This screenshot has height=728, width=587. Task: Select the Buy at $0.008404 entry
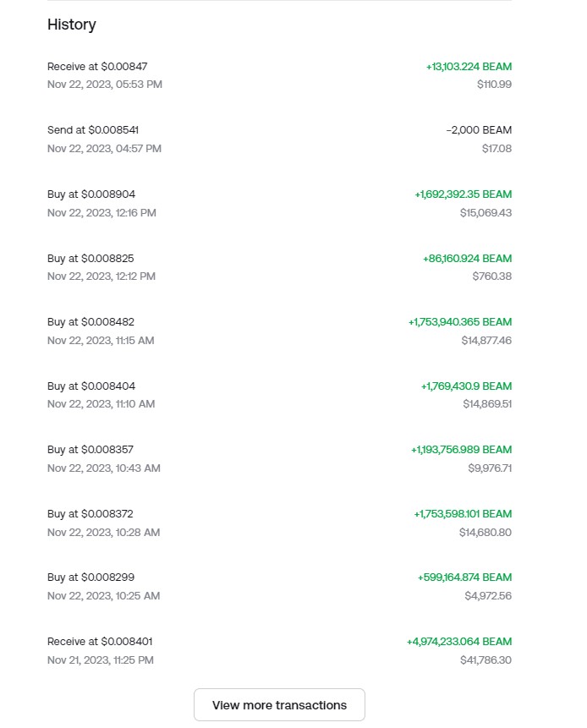click(91, 386)
